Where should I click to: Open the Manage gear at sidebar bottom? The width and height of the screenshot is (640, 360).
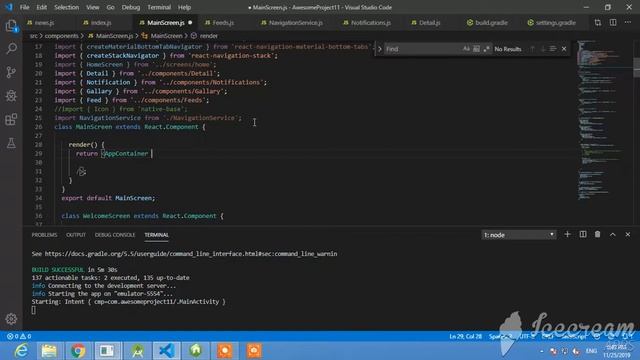pyautogui.click(x=11, y=319)
